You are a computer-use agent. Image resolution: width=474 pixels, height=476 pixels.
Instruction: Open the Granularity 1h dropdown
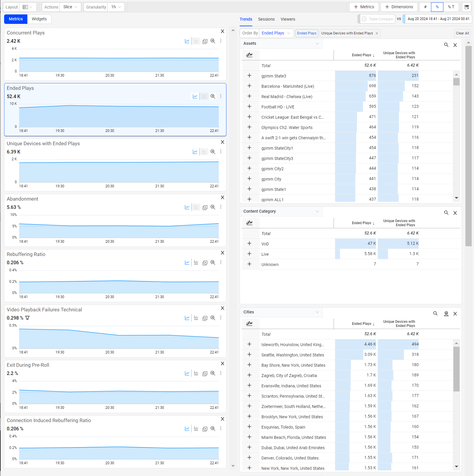tap(116, 7)
